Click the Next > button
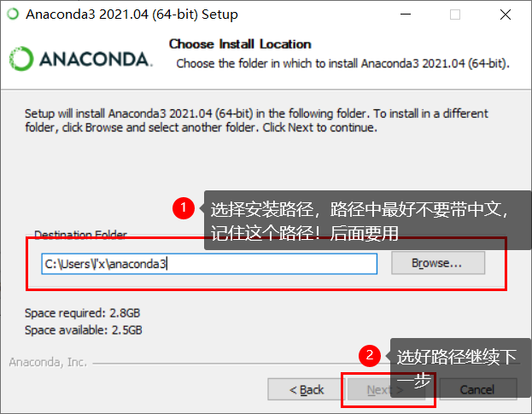The height and width of the screenshot is (414, 532). [x=386, y=389]
